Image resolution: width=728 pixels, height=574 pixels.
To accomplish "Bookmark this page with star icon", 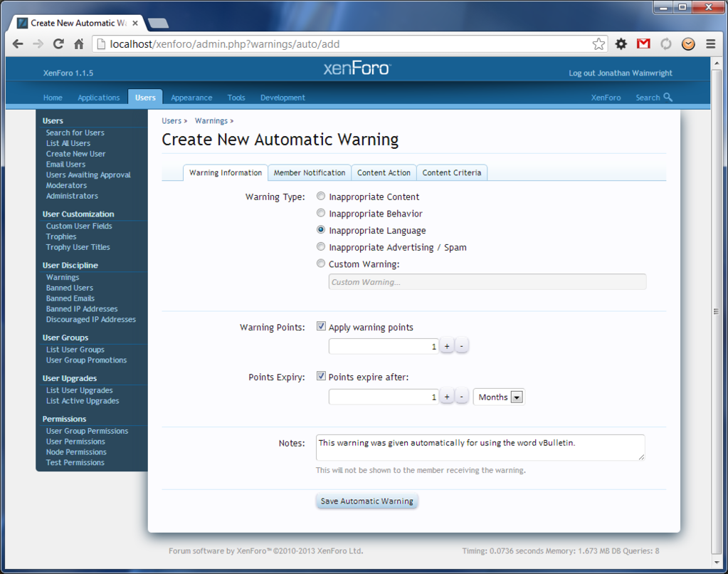I will [x=598, y=44].
